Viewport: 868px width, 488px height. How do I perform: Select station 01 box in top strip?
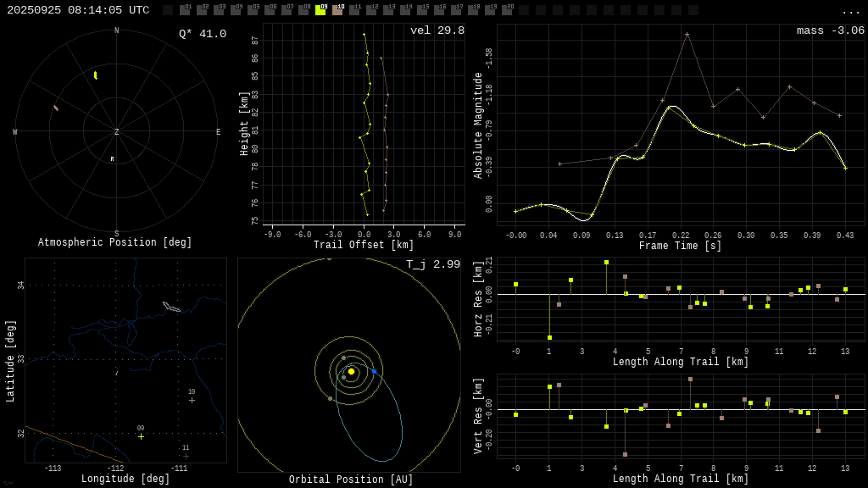pyautogui.click(x=185, y=11)
